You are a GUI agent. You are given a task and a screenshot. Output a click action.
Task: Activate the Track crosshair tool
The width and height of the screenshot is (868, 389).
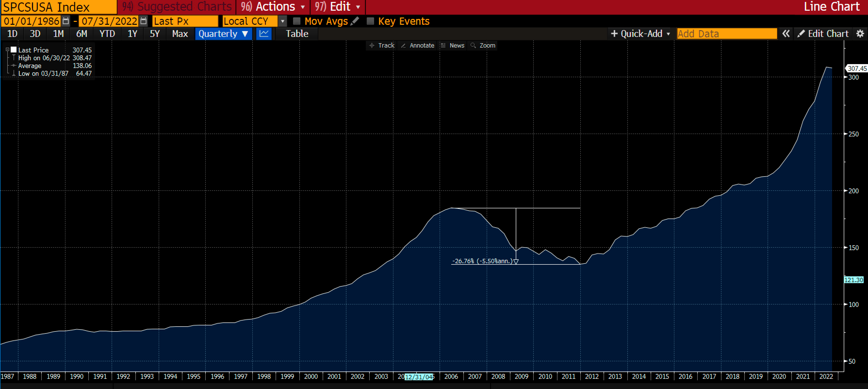coord(382,46)
